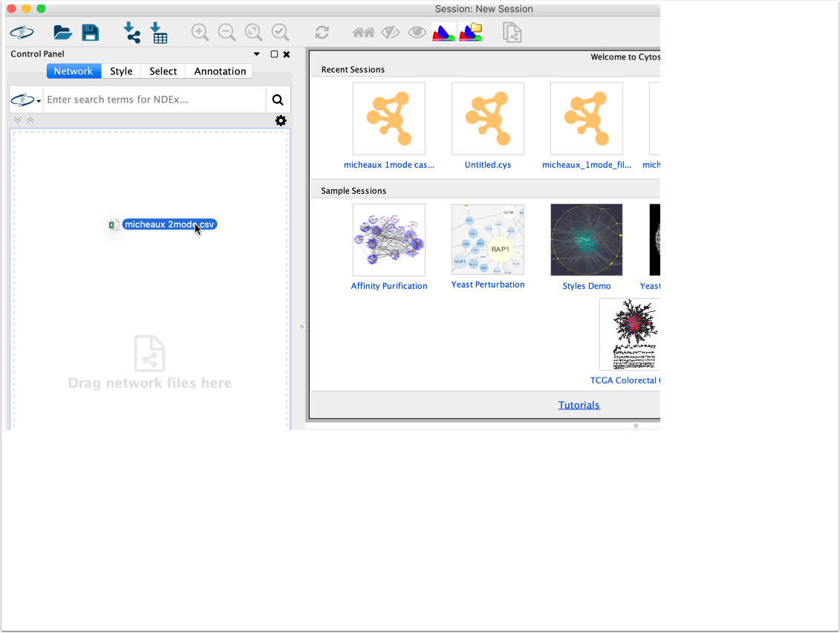This screenshot has height=633, width=840.
Task: Switch to the Style tab
Action: coord(121,71)
